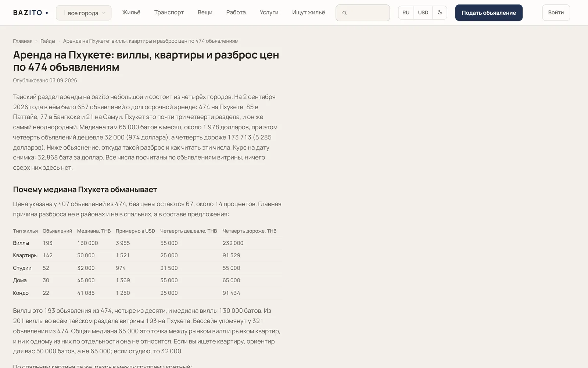588x368 pixels.
Task: Click the Виллы row label
Action: [21, 243]
